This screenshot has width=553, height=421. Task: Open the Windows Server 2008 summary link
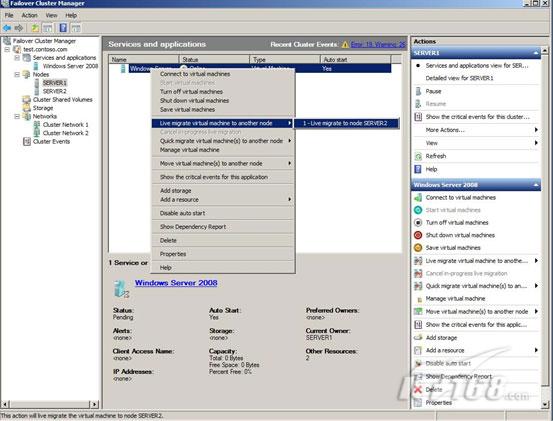[x=176, y=283]
